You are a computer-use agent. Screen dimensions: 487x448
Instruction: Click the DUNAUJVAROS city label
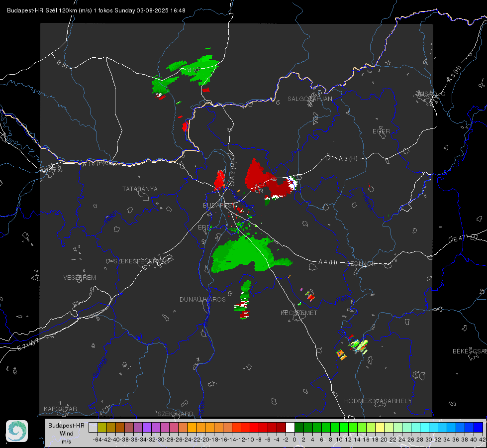202,299
